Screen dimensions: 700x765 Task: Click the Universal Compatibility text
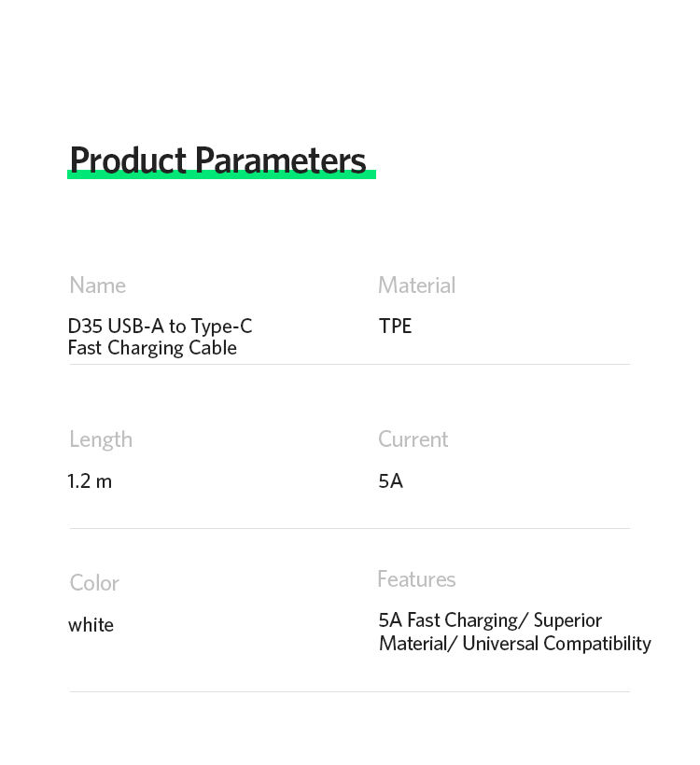click(x=557, y=644)
